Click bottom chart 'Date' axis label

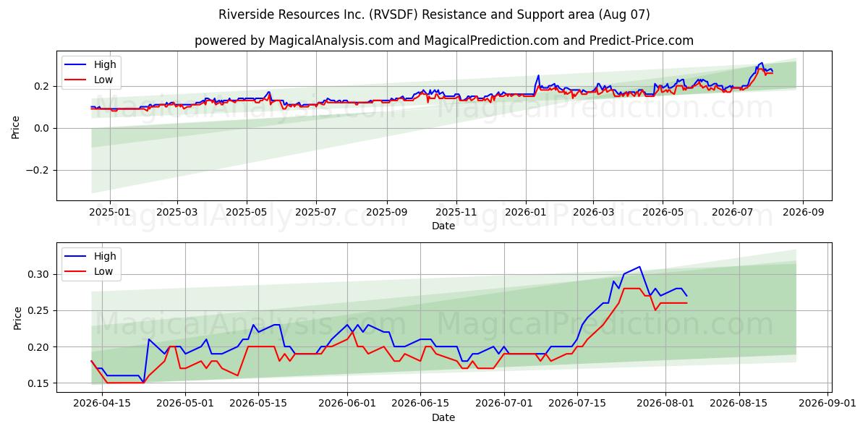click(443, 417)
